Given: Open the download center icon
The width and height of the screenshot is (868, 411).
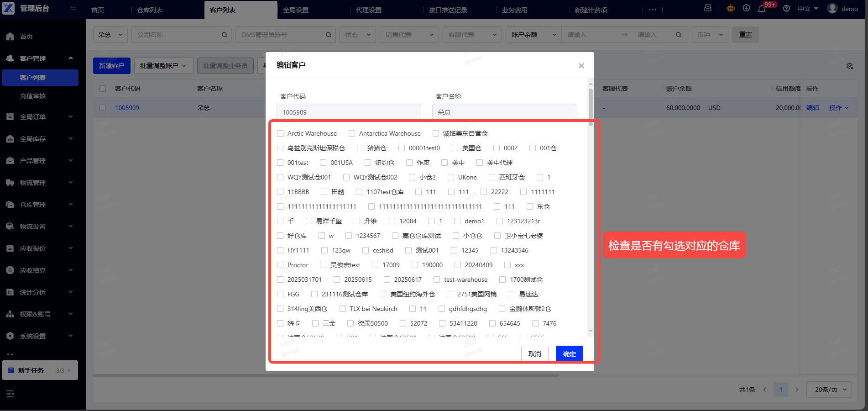Looking at the screenshot, I should click(746, 8).
